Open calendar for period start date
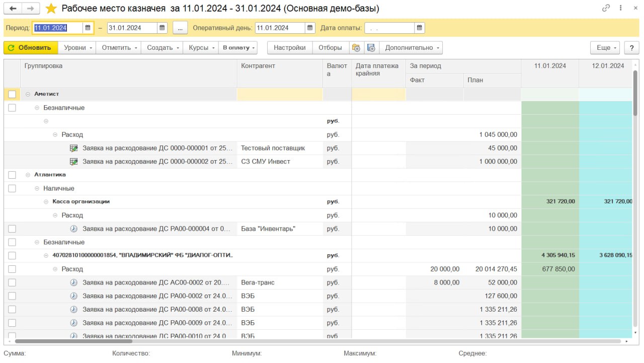This screenshot has height=363, width=644. point(88,28)
